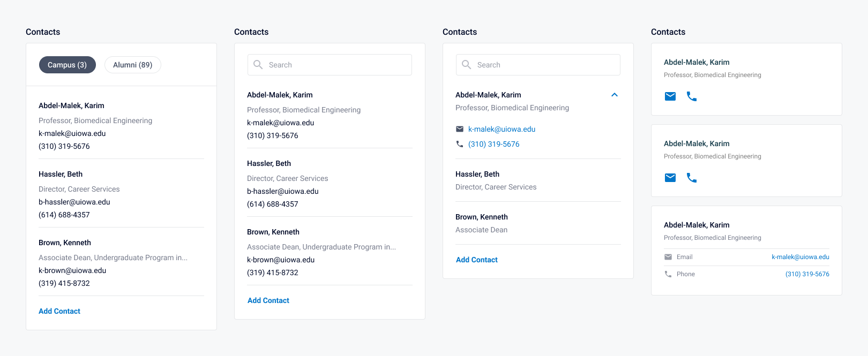Click the search magnifier icon in the second panel

258,65
